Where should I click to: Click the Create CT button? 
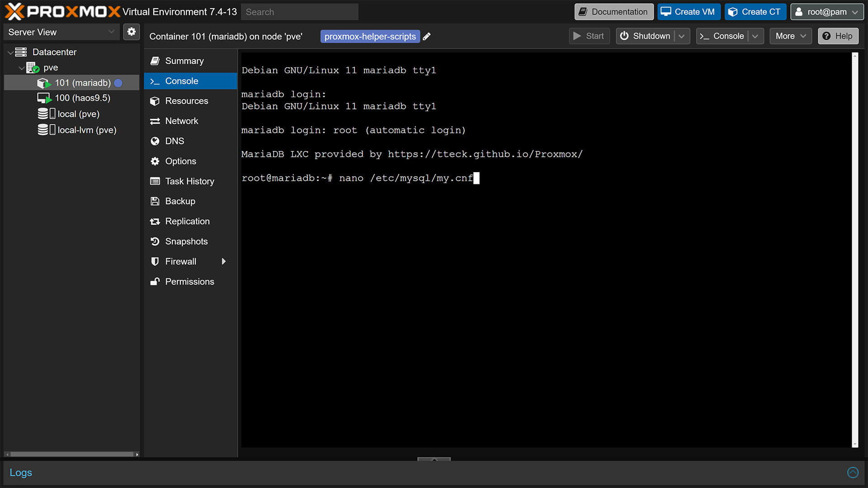[x=755, y=12]
